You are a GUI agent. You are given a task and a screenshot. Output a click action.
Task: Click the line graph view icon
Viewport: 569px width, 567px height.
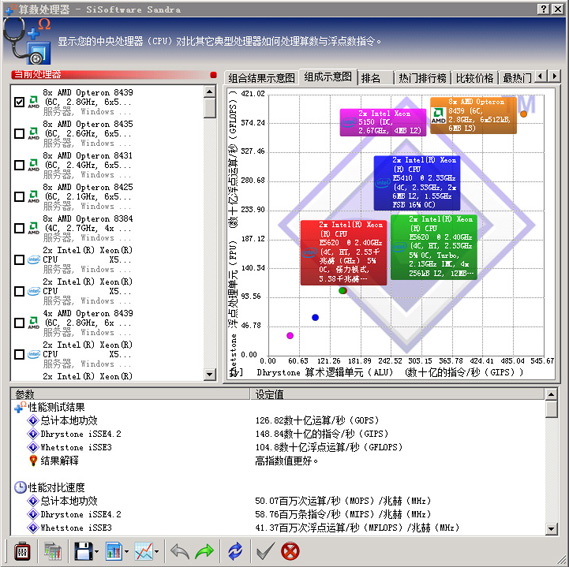(x=144, y=551)
